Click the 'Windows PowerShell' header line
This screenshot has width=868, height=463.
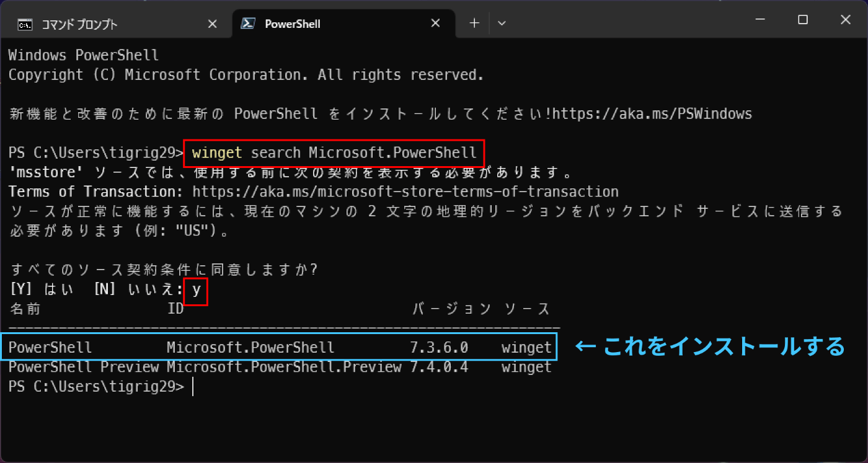point(84,55)
